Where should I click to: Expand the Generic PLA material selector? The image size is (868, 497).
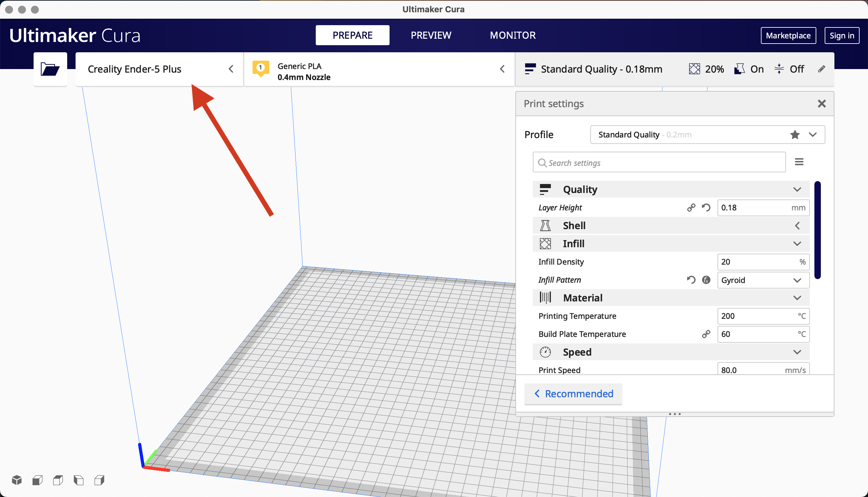[379, 69]
